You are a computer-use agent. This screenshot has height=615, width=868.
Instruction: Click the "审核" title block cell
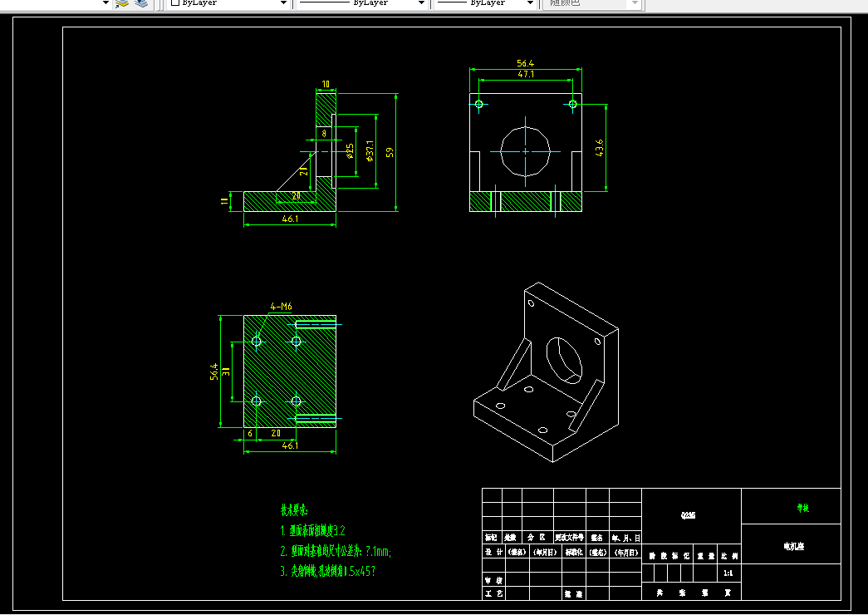click(493, 580)
